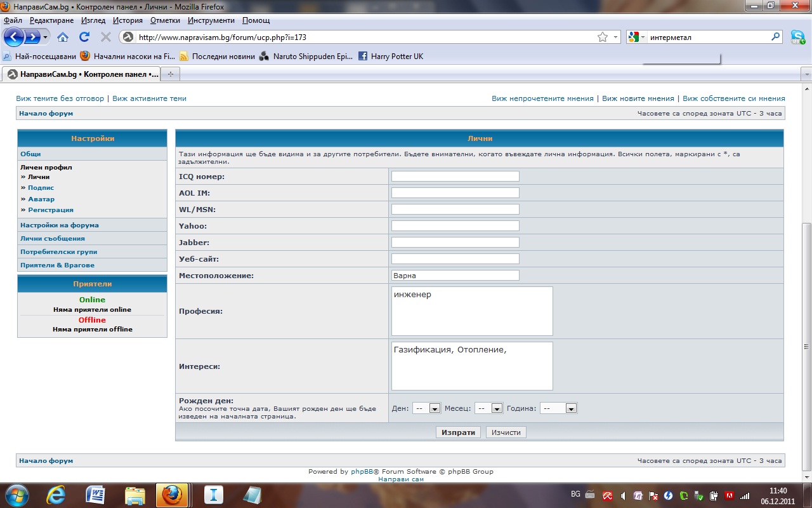
Task: Click the Back navigation arrow
Action: [x=13, y=37]
